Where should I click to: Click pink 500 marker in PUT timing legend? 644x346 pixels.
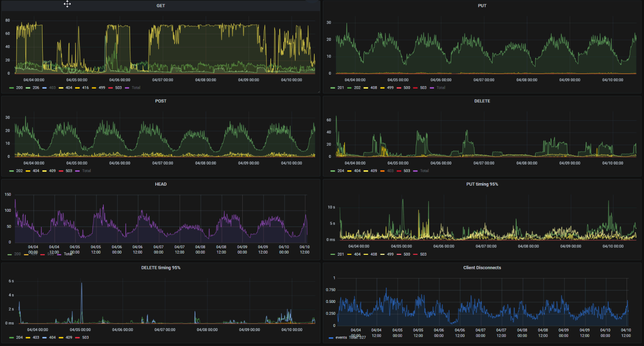pos(399,254)
